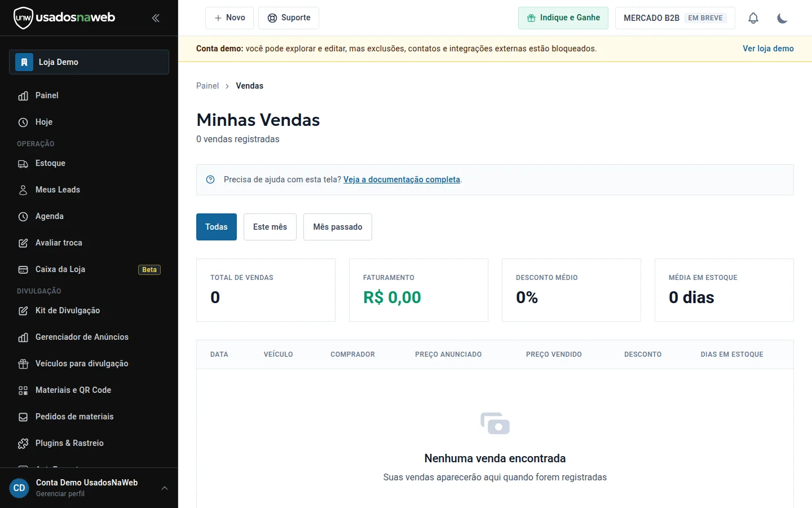Viewport: 812px width, 508px height.
Task: Click the CD profile avatar
Action: [x=19, y=488]
